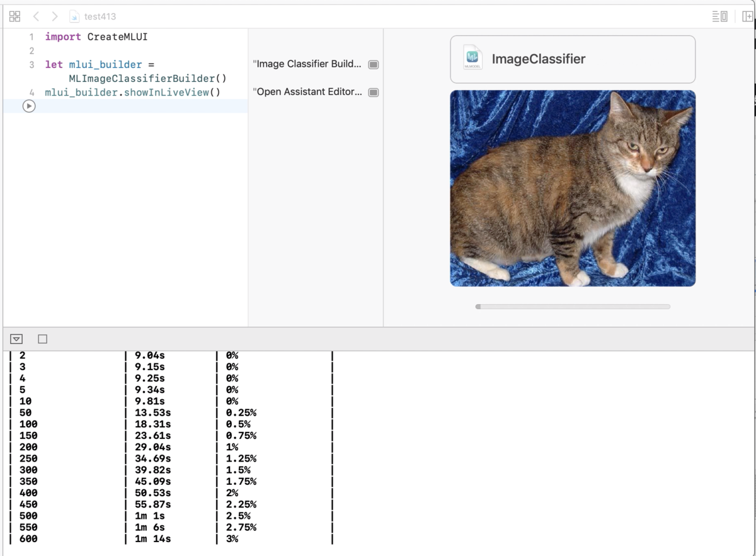Click the "Open Assistant Editor..." result text
Viewport: 756px width, 556px height.
pos(307,92)
